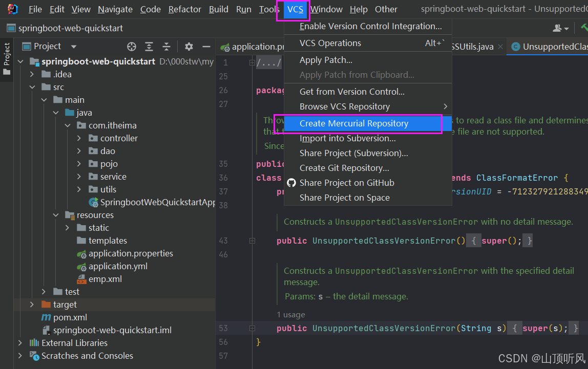Open the Build menu

tap(219, 9)
